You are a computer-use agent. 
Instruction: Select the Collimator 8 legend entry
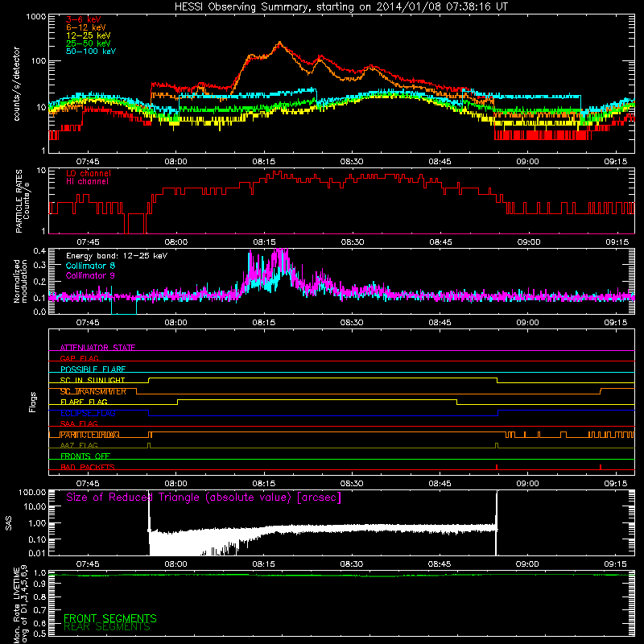pyautogui.click(x=90, y=266)
